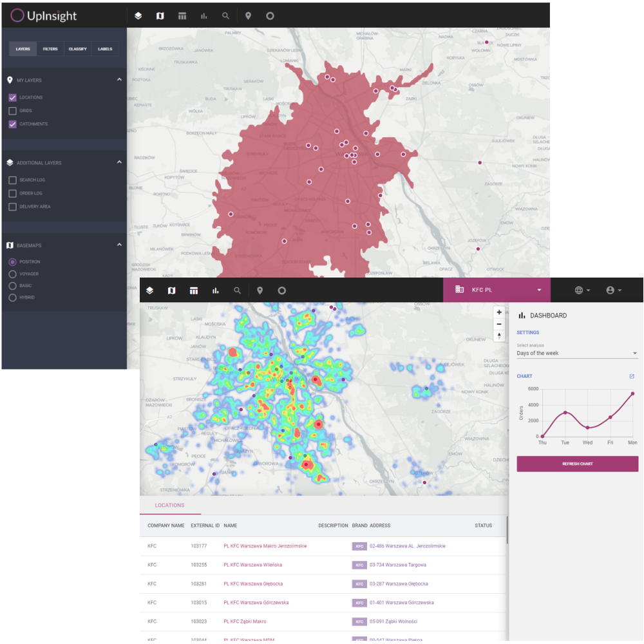
Task: Click external ID 103177
Action: coord(199,546)
